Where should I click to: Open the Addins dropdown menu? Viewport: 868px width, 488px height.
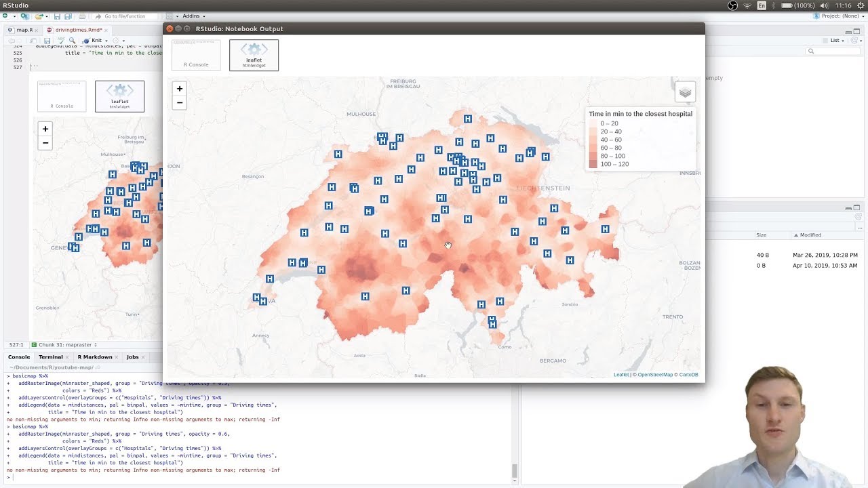(193, 16)
